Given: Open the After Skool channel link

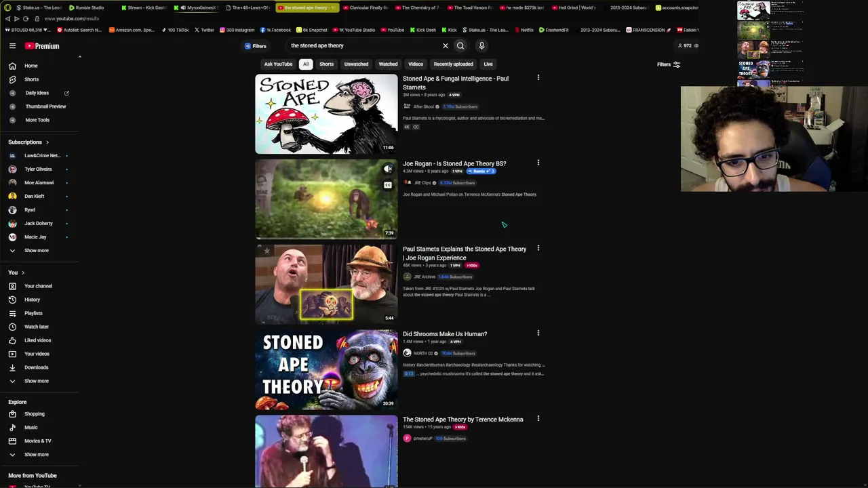Looking at the screenshot, I should point(423,107).
